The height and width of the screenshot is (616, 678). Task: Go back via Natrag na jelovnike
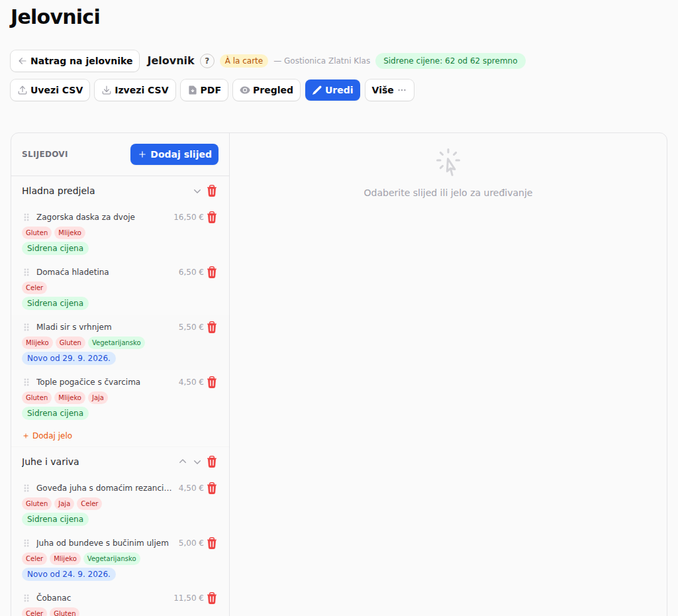pyautogui.click(x=75, y=61)
